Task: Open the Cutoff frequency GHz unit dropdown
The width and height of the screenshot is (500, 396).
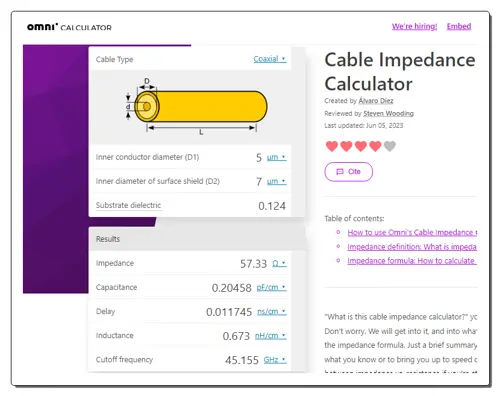Action: coord(275,360)
